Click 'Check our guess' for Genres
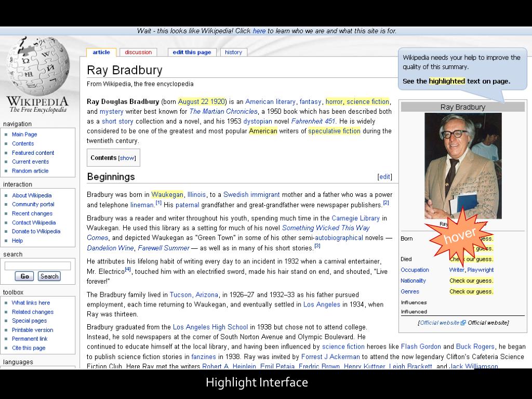532x399 pixels. [471, 292]
